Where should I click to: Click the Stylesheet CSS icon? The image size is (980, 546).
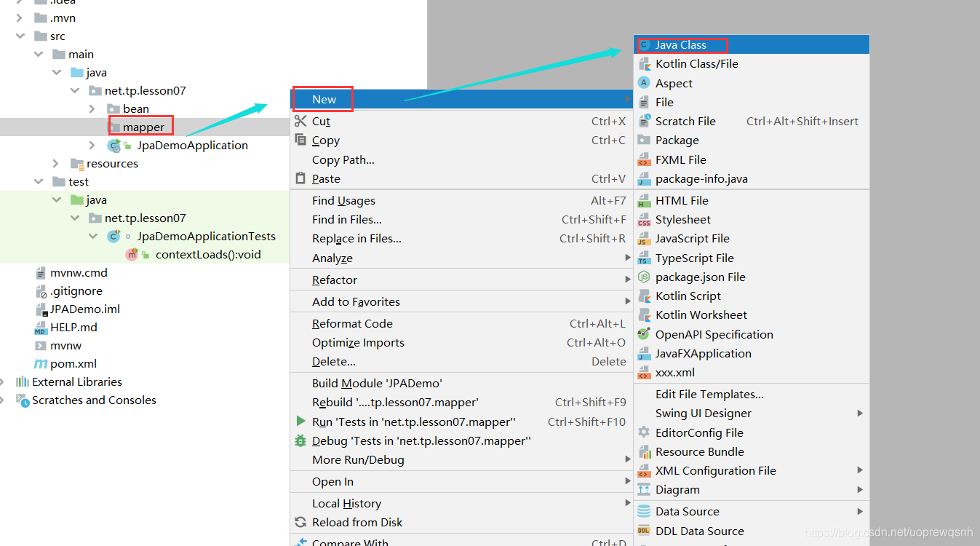click(x=644, y=220)
